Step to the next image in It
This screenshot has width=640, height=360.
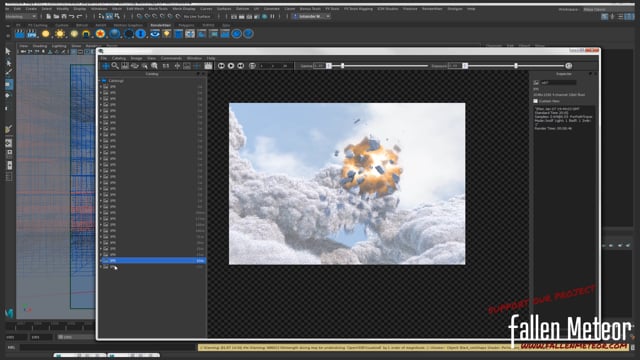pyautogui.click(x=241, y=66)
